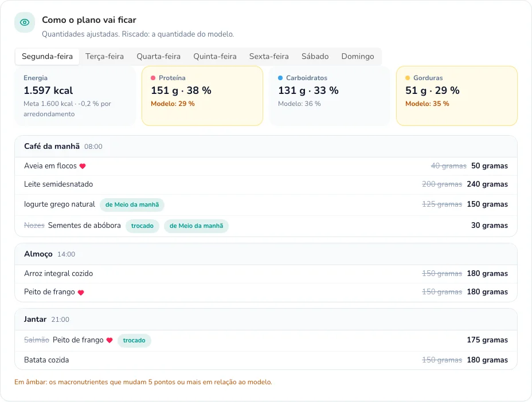Click the struck-through 'Salmão' text

click(x=37, y=340)
